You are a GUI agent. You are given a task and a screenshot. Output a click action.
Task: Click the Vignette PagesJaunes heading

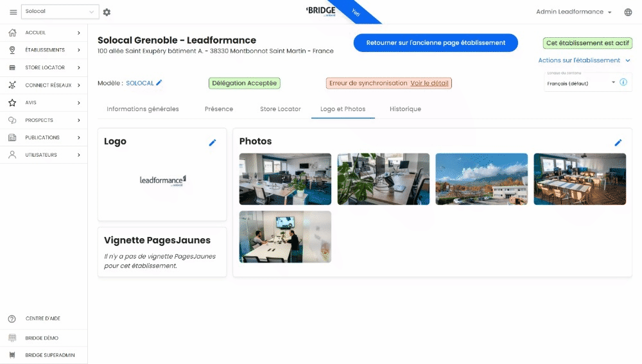(157, 240)
